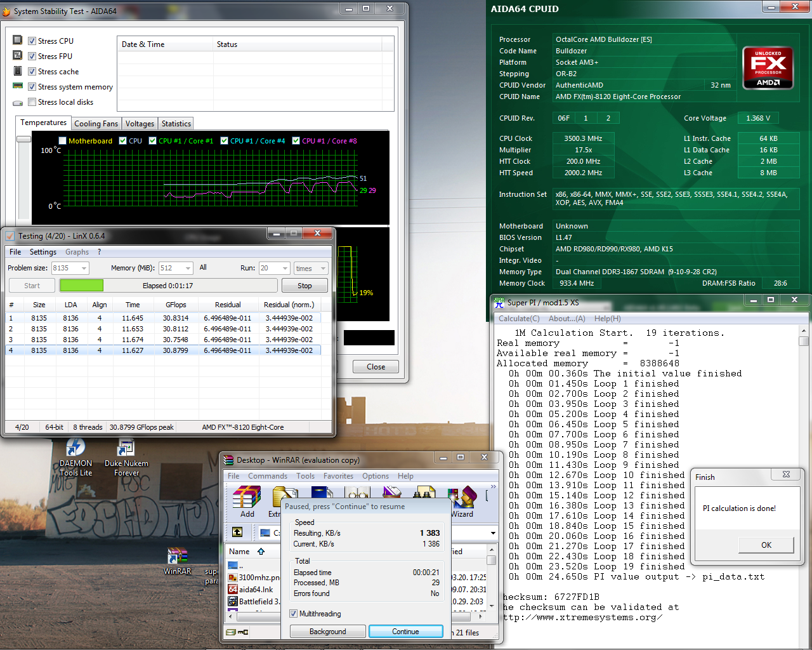The height and width of the screenshot is (650, 812).
Task: Toggle the Motherboard temperature graph checkbox
Action: [x=62, y=141]
